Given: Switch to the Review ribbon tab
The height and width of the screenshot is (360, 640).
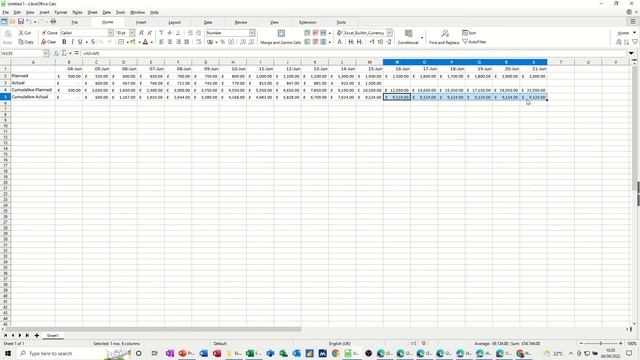Looking at the screenshot, I should tap(241, 22).
